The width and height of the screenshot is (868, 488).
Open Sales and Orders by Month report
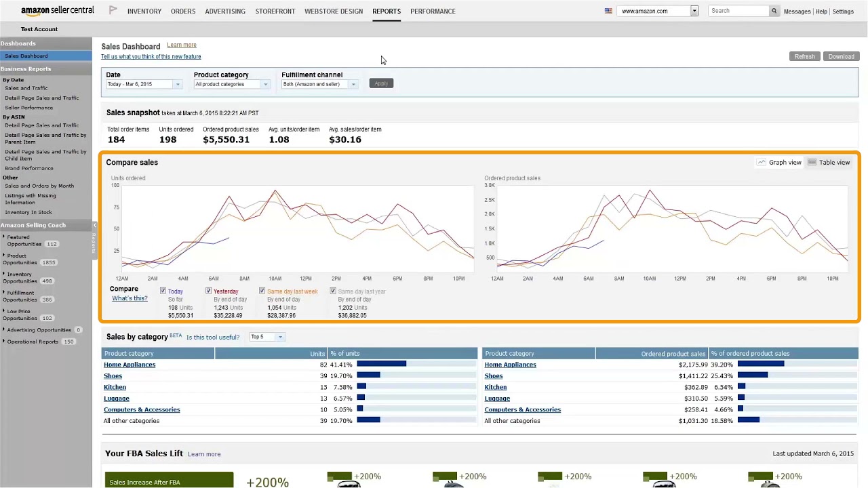pos(39,186)
